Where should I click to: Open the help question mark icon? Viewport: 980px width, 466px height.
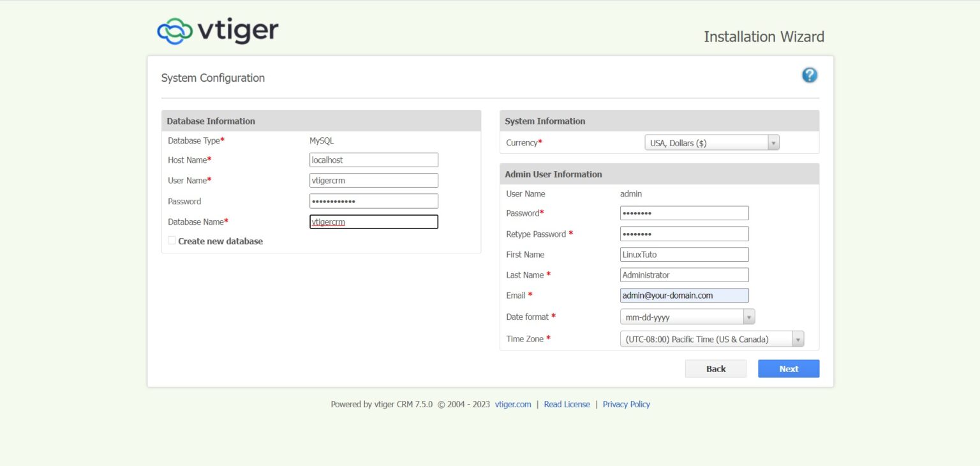810,75
